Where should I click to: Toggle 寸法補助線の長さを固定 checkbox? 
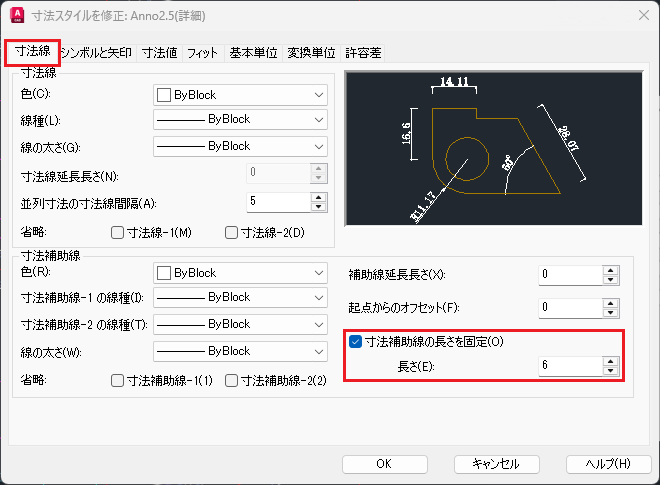[x=357, y=342]
